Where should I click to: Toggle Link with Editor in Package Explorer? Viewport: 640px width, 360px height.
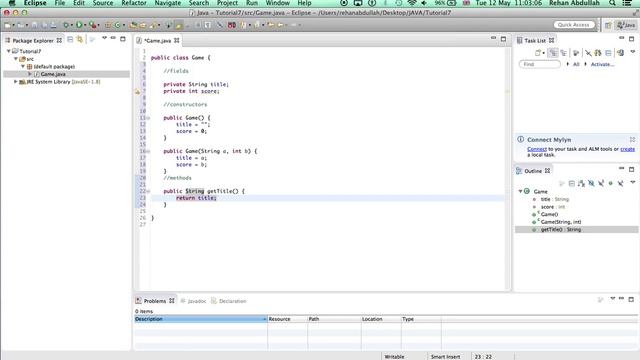[x=80, y=40]
